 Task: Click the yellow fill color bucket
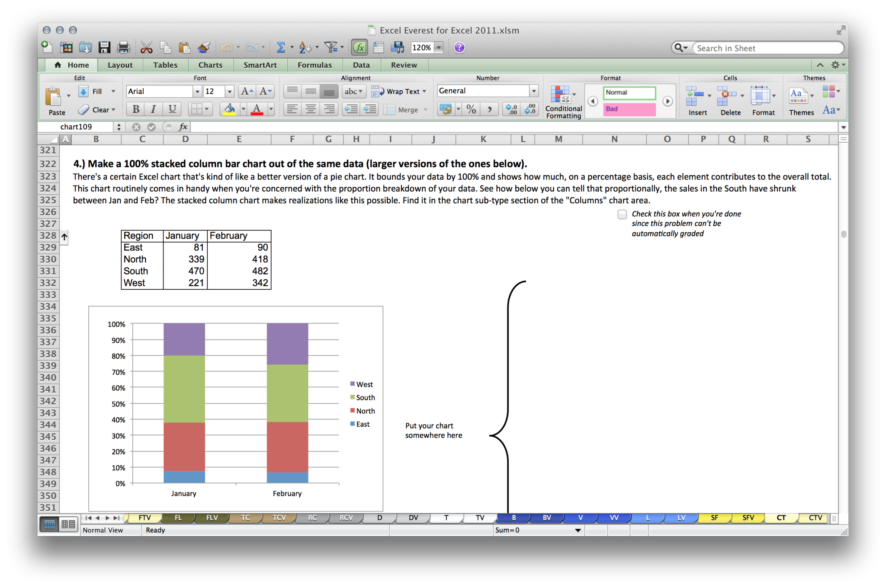pos(230,109)
